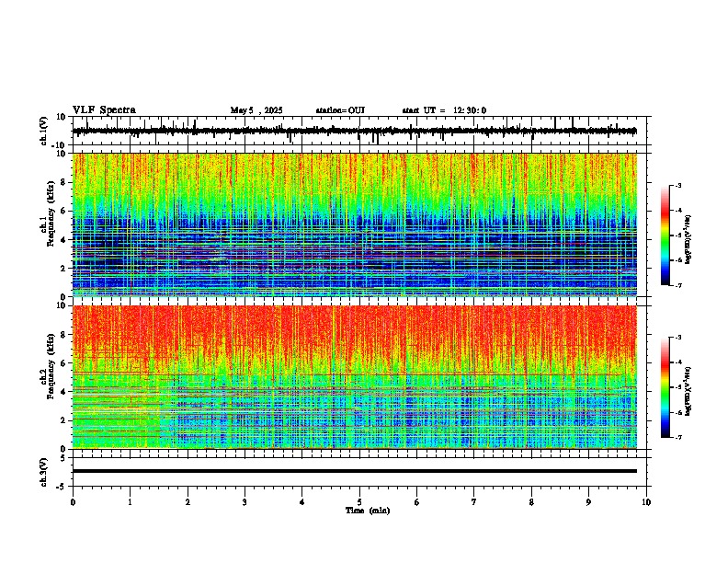Click inside the ch.1 frequency spectrogram
This screenshot has height=563, width=728.
[x=355, y=224]
